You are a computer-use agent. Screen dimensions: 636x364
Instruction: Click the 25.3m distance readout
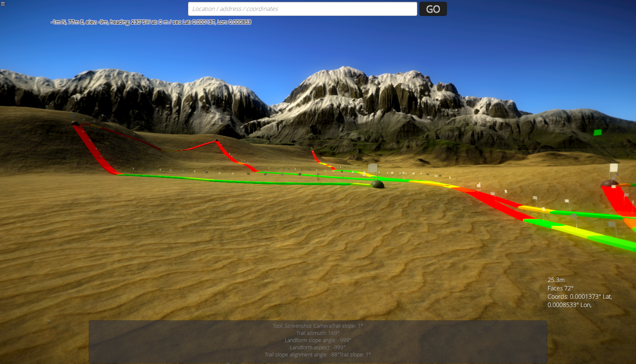(556, 280)
